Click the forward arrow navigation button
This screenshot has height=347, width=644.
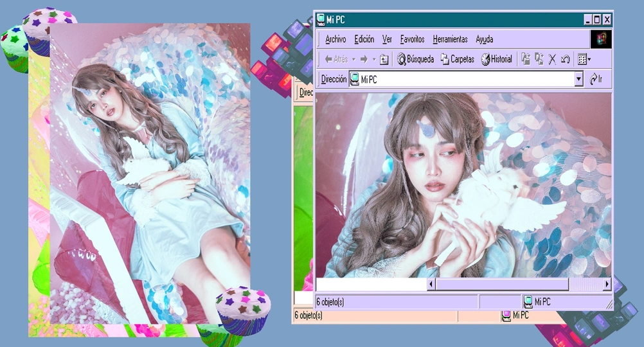pos(364,59)
